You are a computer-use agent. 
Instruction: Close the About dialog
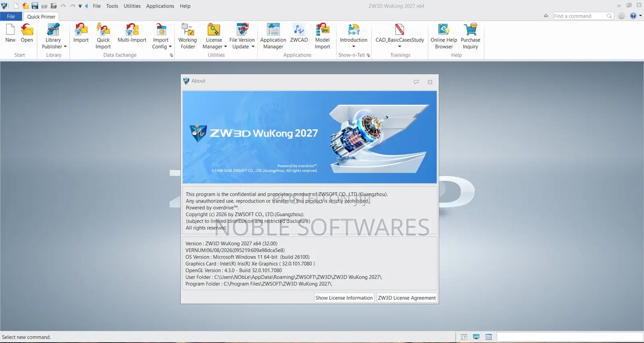click(x=430, y=82)
